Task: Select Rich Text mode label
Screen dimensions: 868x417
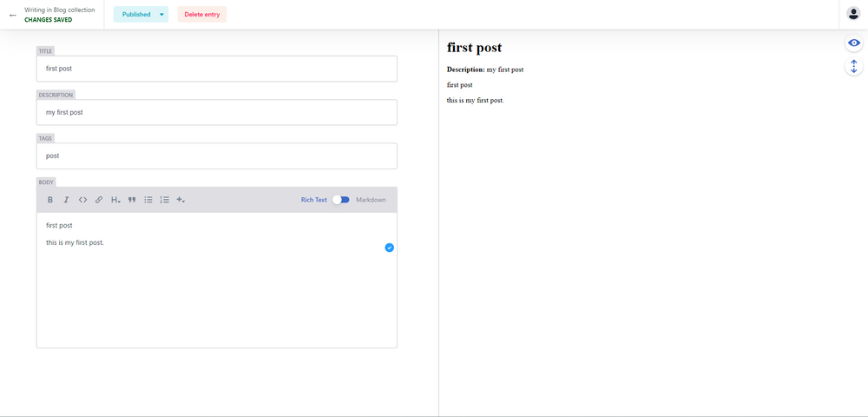Action: click(314, 200)
